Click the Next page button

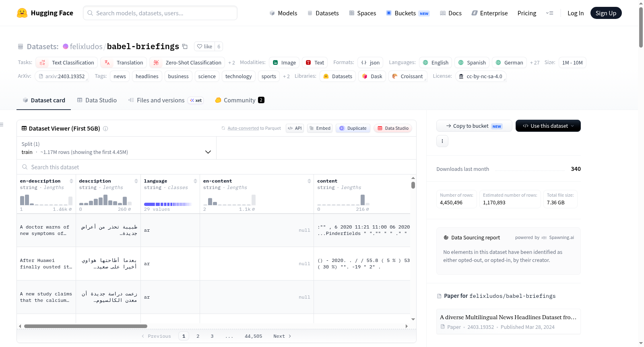(x=282, y=336)
